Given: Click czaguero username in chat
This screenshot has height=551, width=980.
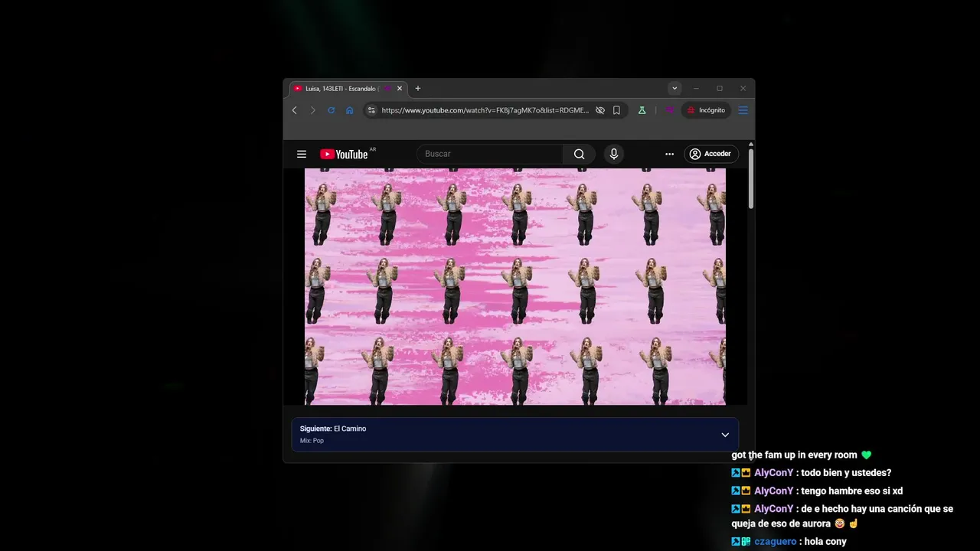Looking at the screenshot, I should coord(775,541).
